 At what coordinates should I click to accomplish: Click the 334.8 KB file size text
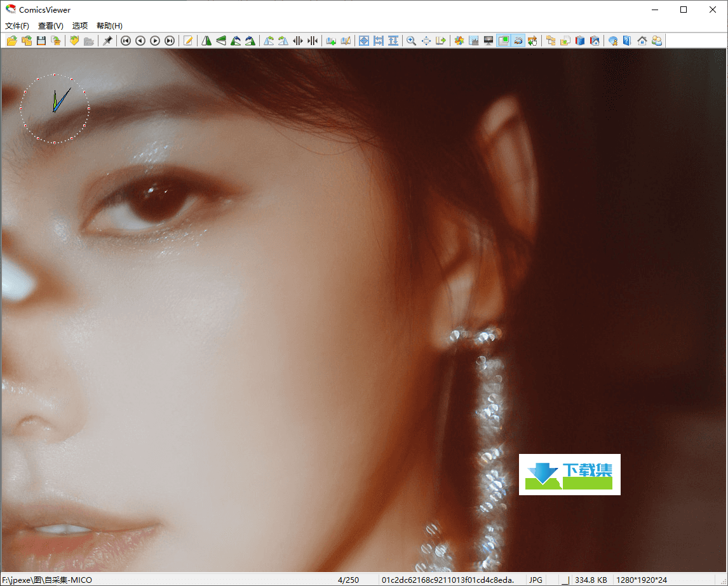[x=591, y=580]
